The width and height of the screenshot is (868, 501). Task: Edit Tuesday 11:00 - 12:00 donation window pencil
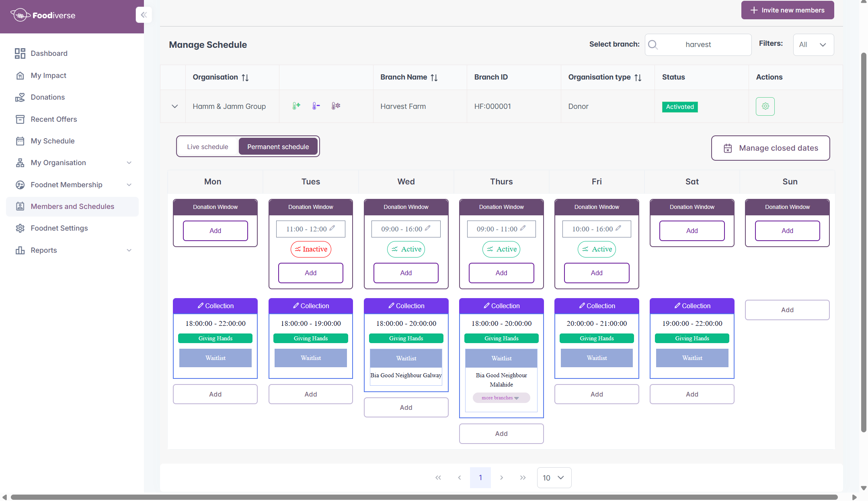[x=332, y=228]
